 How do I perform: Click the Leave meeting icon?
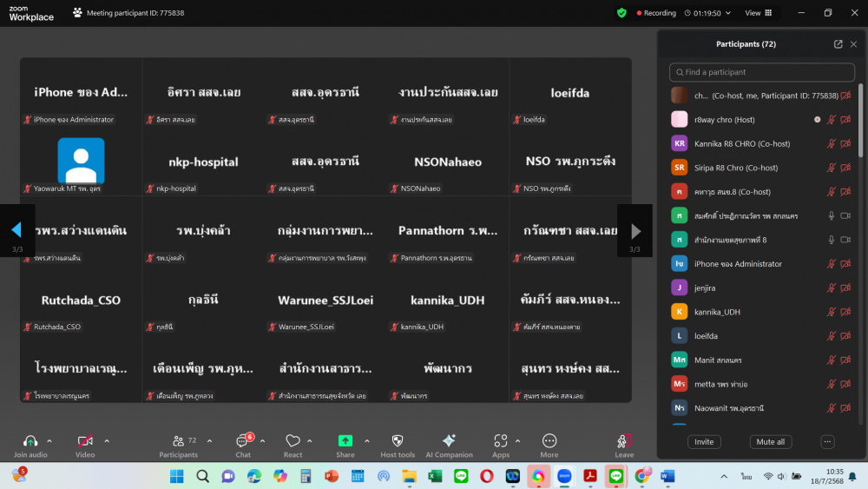(623, 441)
